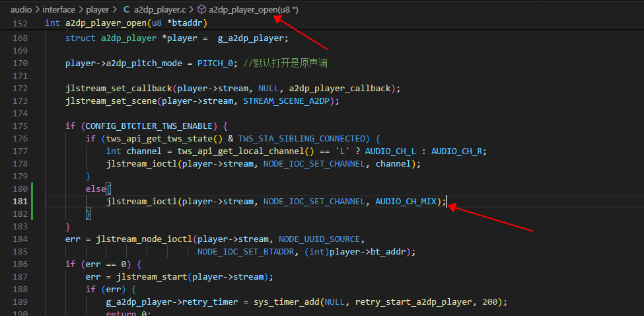Click the jlstream_set_callback function call
Viewport: 644px width, 316px height.
coord(119,89)
